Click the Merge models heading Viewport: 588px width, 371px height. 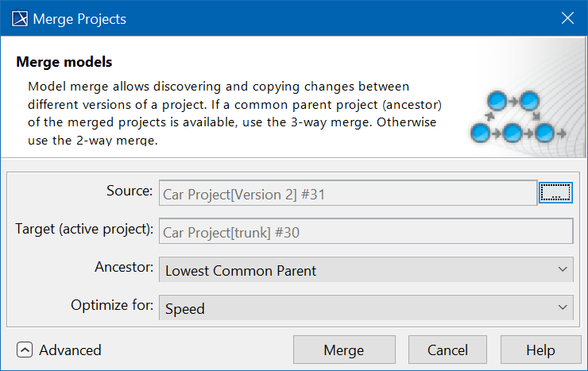pos(64,62)
